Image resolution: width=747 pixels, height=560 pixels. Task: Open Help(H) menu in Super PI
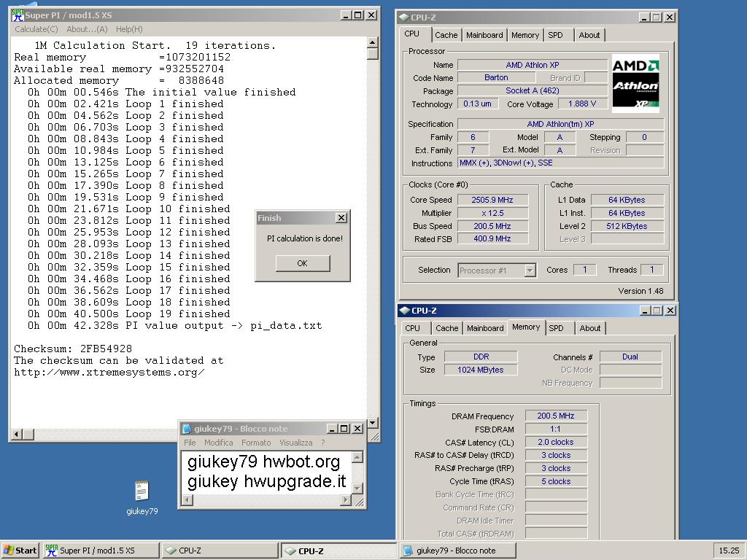(129, 29)
